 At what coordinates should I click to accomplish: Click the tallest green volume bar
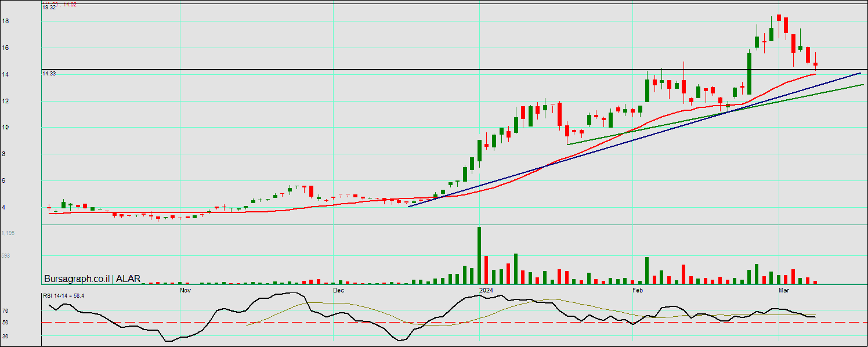[x=479, y=255]
